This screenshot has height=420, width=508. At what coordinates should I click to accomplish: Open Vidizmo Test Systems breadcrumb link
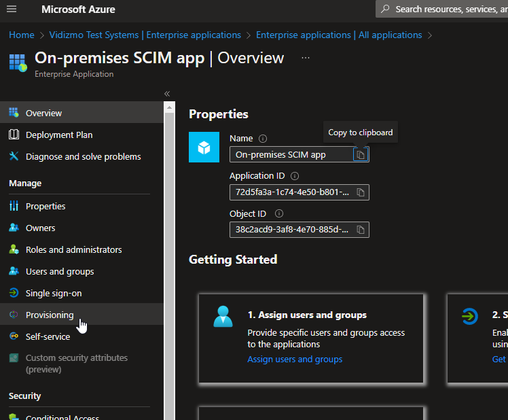click(145, 35)
